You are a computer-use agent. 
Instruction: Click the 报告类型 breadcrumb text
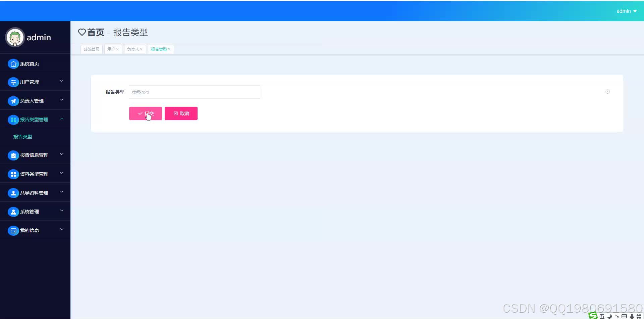(x=130, y=32)
